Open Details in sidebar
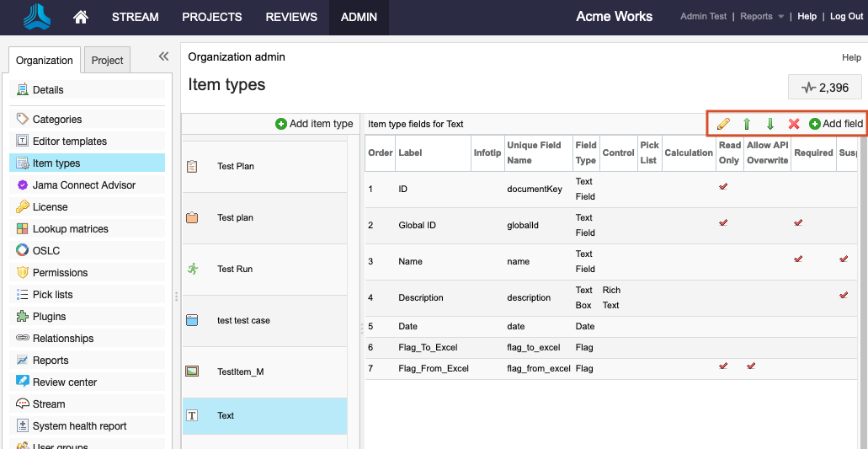868x449 pixels. pyautogui.click(x=87, y=89)
